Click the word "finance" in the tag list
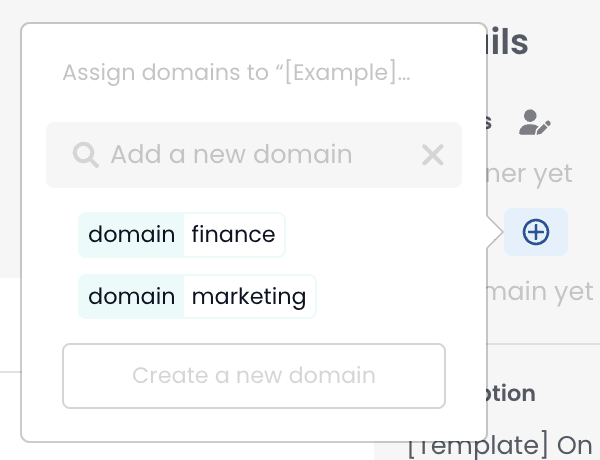 (x=233, y=235)
